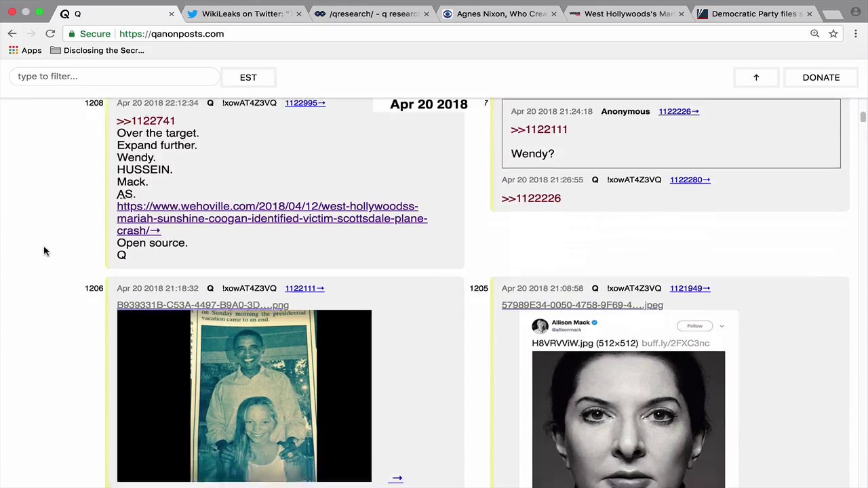The width and height of the screenshot is (868, 488).
Task: Close the West Hollywood's Mar tab
Action: (682, 14)
